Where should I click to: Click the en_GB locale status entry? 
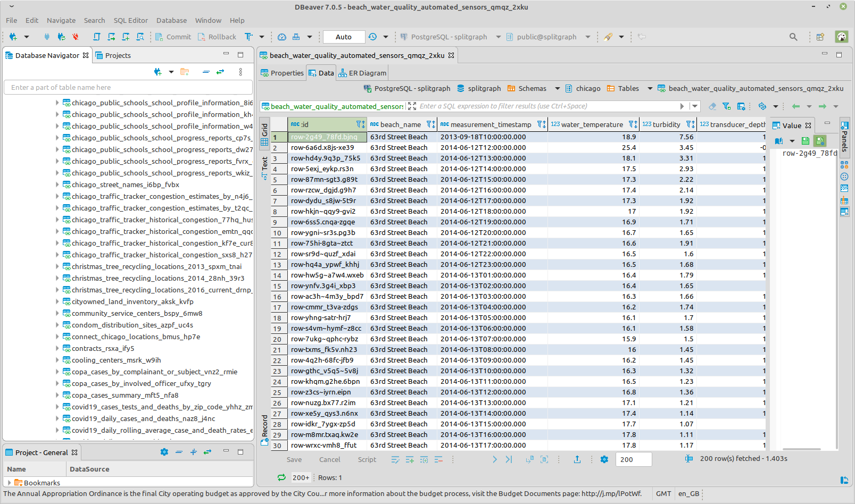688,493
